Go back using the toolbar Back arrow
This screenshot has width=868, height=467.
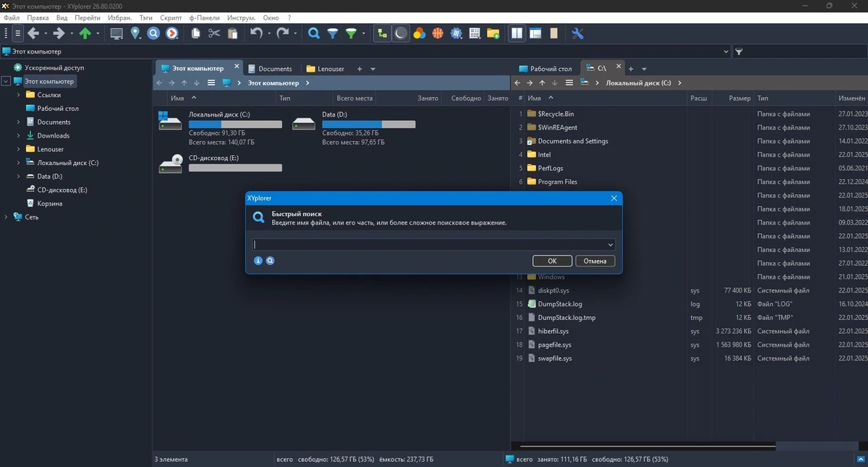point(33,33)
